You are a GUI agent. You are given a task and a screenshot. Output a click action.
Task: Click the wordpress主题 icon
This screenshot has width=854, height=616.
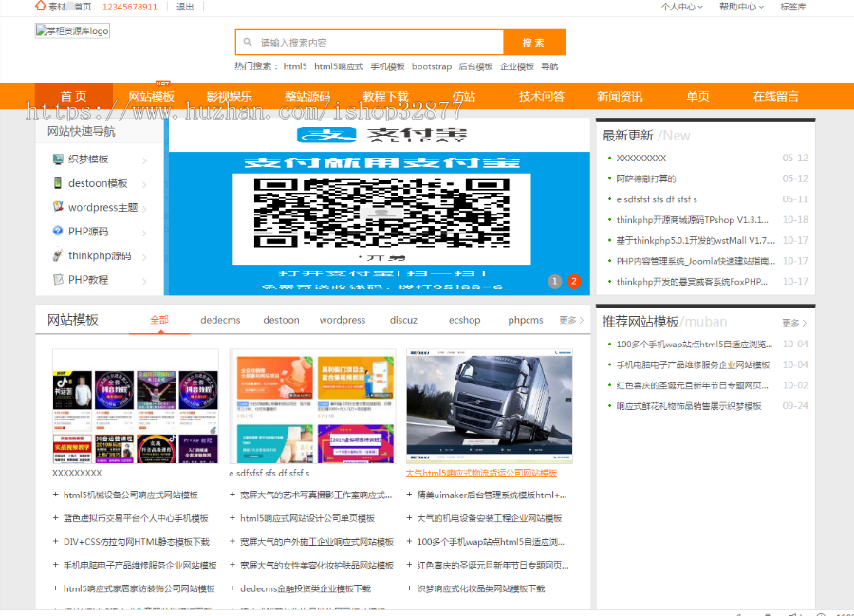point(58,207)
